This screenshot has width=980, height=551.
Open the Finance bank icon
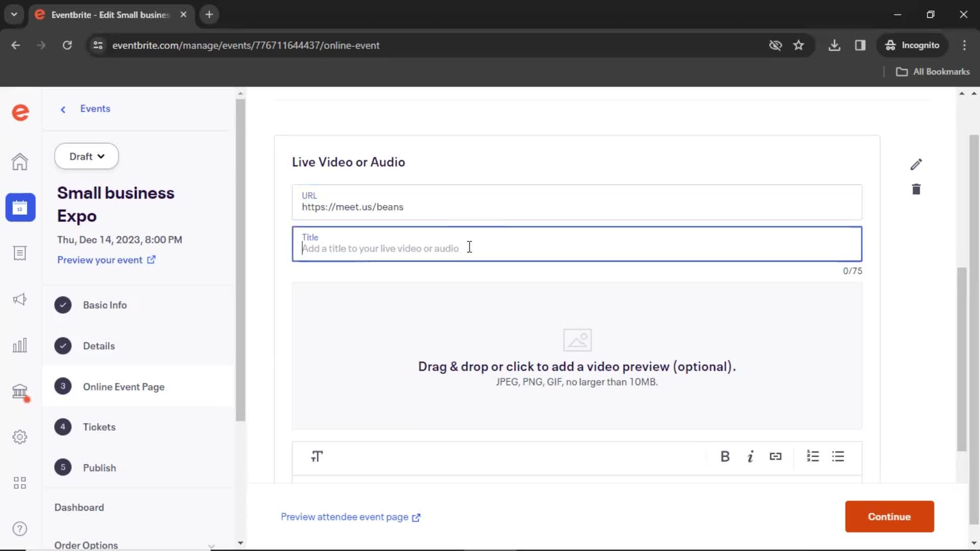pos(20,391)
